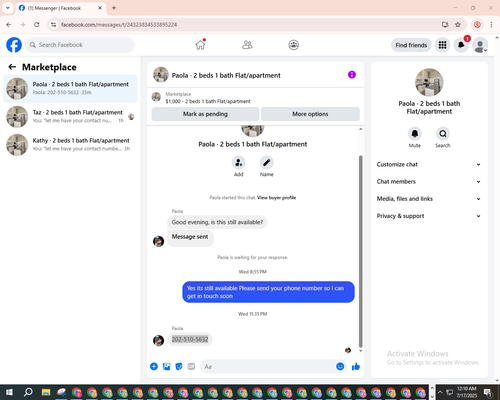
Task: Choose a GIF icon in composer
Action: [x=191, y=367]
